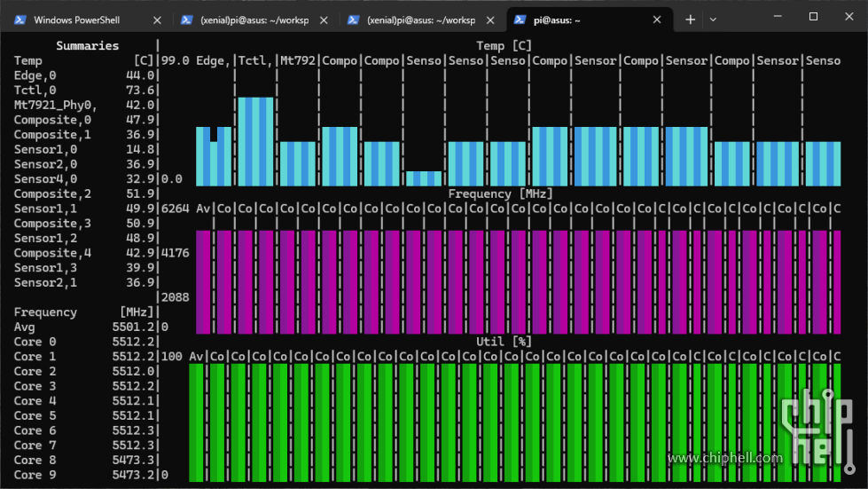Open a new terminal tab
This screenshot has height=489, width=868.
(x=690, y=20)
